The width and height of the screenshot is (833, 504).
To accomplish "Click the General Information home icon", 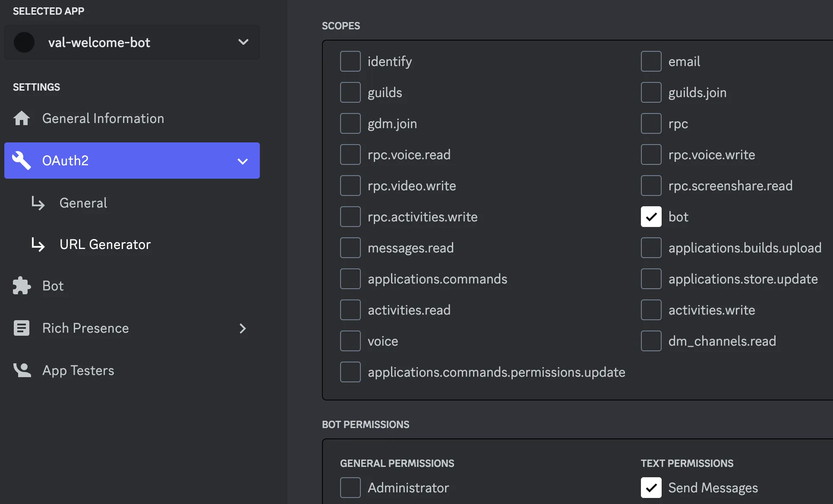I will pos(21,118).
